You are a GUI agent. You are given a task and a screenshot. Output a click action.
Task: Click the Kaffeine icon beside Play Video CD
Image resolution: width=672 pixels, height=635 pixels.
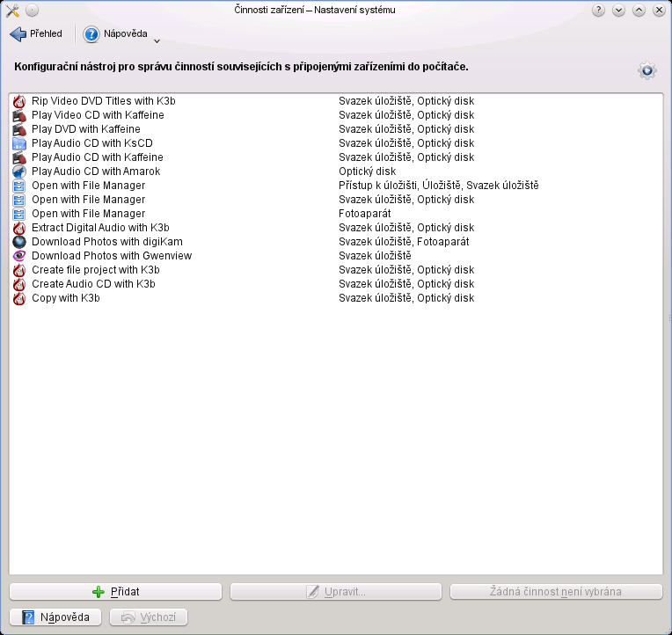point(18,115)
